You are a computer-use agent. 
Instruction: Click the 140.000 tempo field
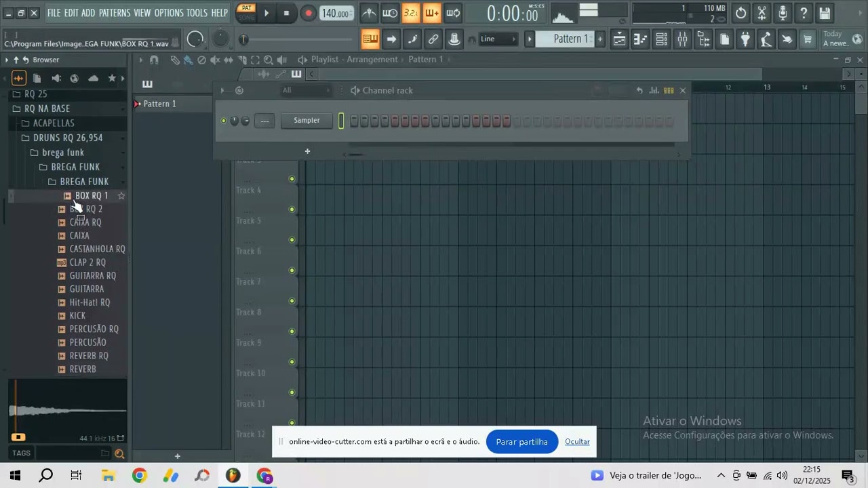(336, 14)
